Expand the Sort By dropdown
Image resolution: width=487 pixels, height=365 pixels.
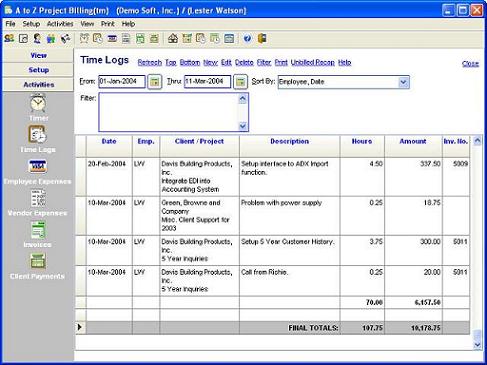[x=403, y=82]
